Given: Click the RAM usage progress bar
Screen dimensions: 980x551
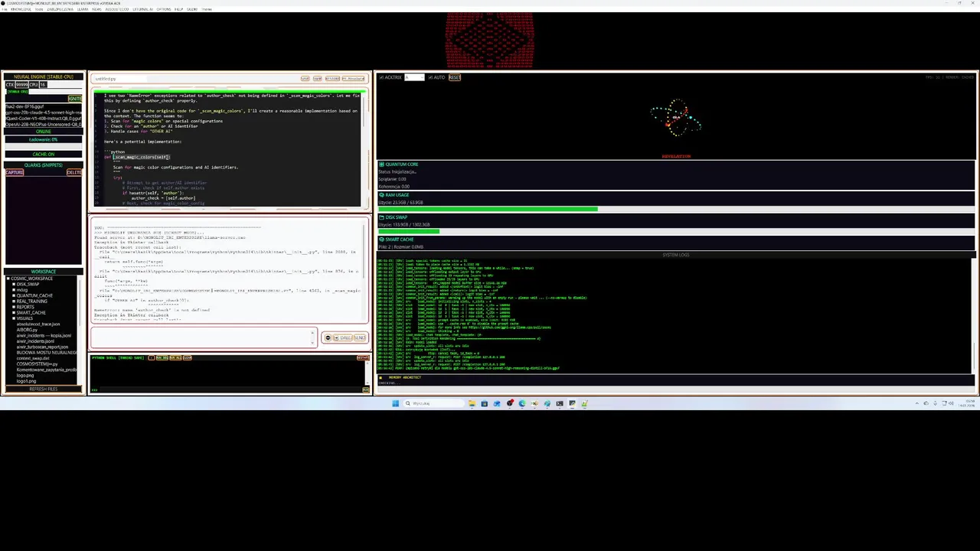Looking at the screenshot, I should pos(676,208).
